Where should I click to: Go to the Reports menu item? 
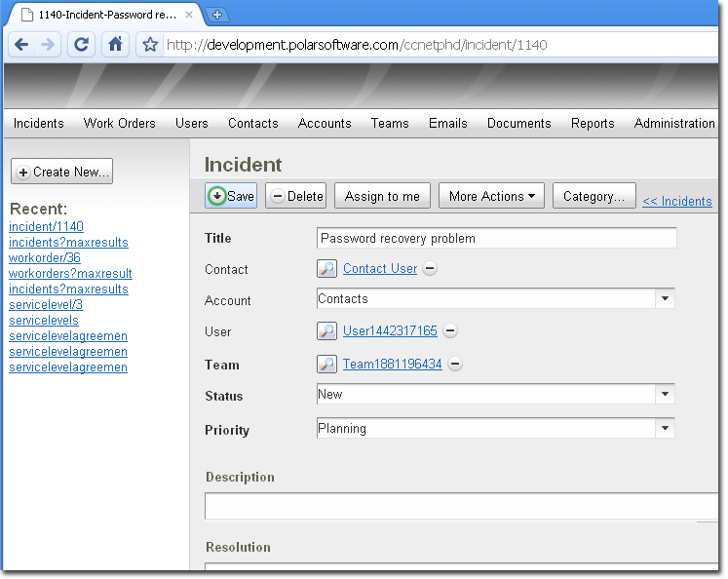click(x=593, y=124)
